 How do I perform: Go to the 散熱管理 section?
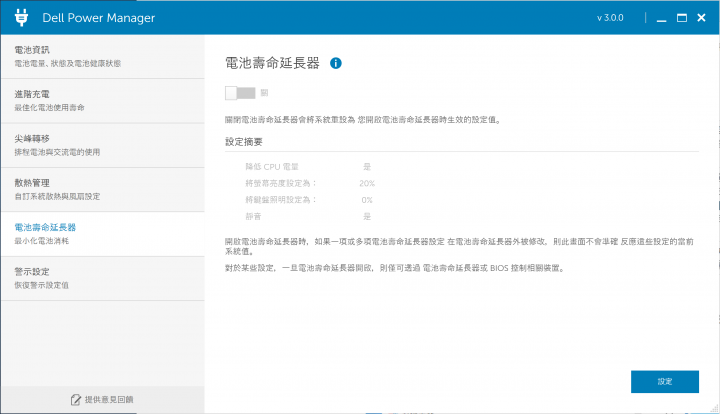point(103,190)
